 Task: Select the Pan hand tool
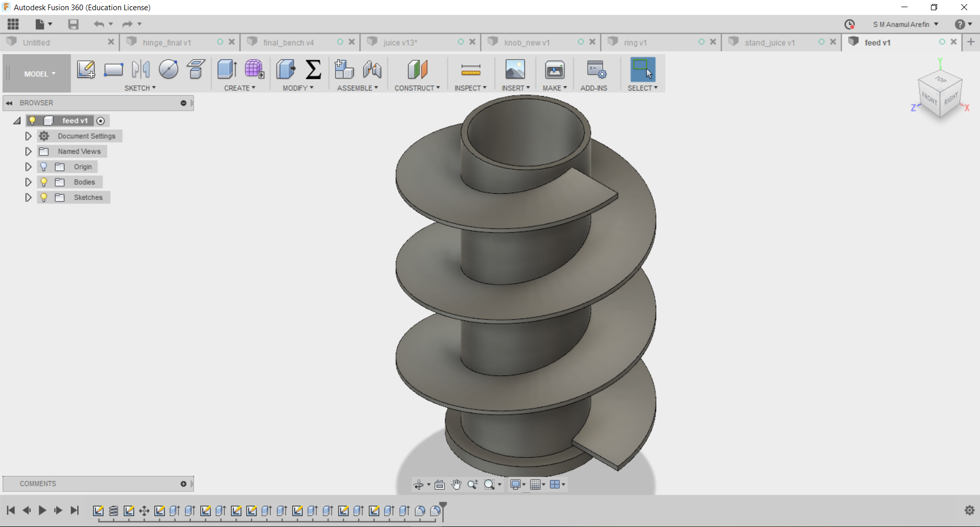click(x=456, y=485)
